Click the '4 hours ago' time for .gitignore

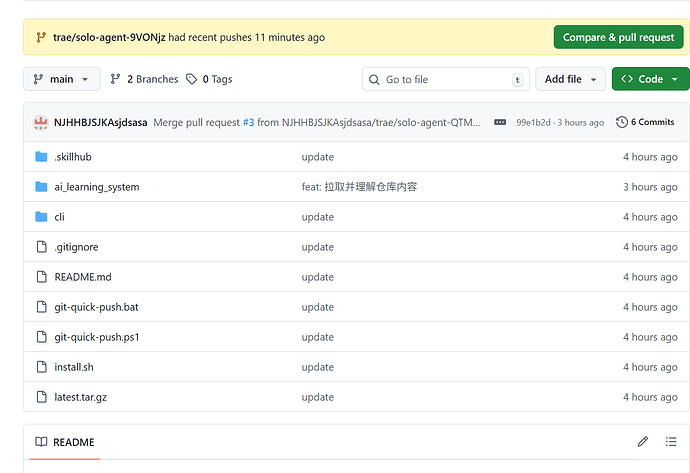pyautogui.click(x=650, y=247)
